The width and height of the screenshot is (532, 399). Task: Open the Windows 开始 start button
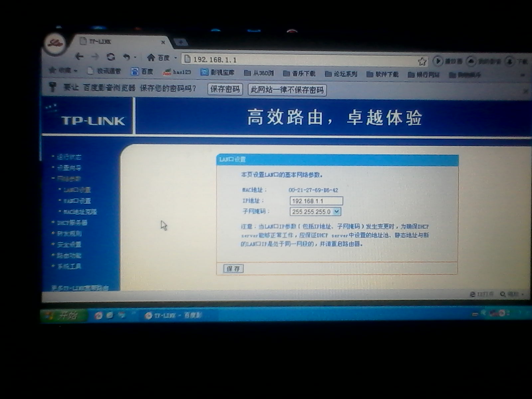[x=63, y=315]
